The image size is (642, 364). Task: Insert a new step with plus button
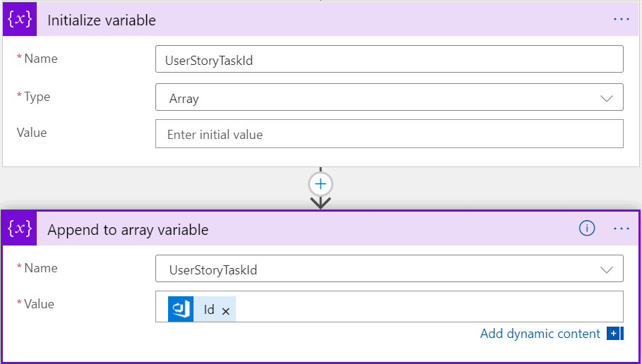coord(321,184)
